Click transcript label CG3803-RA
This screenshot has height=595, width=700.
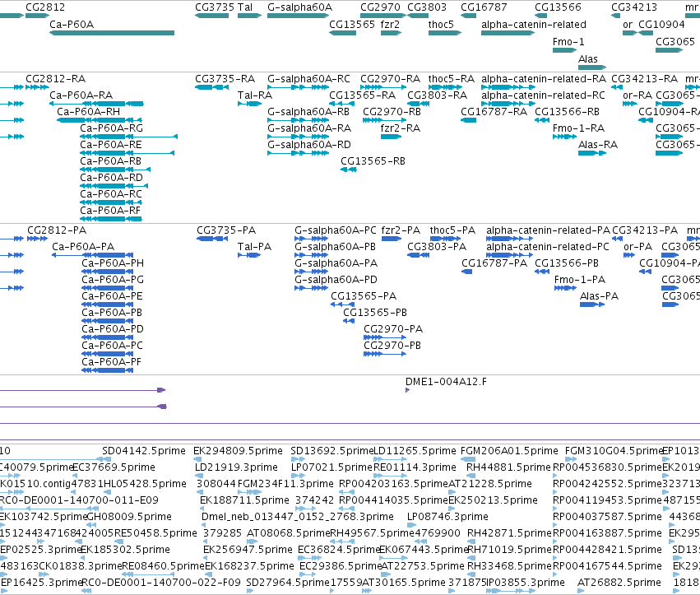point(437,95)
